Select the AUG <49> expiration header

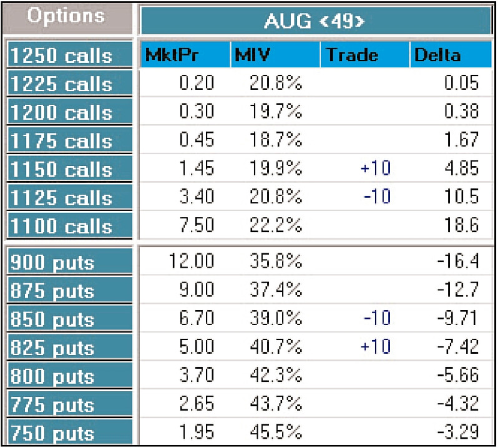click(315, 21)
